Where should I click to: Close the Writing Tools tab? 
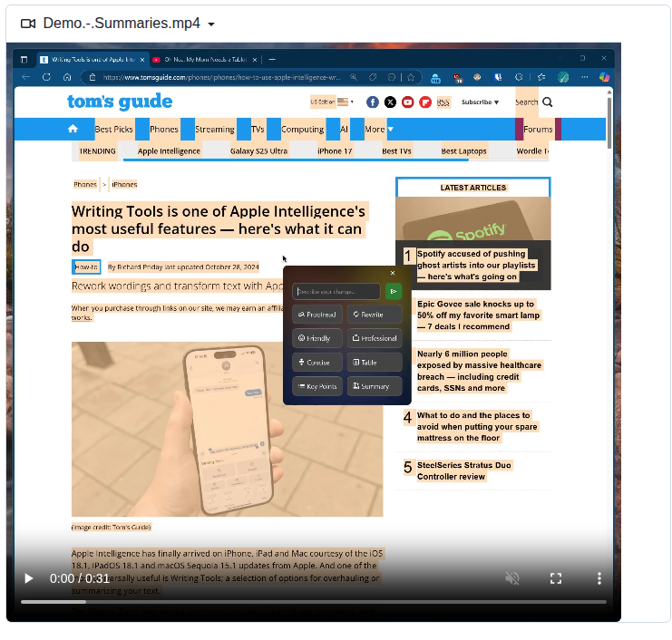tap(142, 60)
